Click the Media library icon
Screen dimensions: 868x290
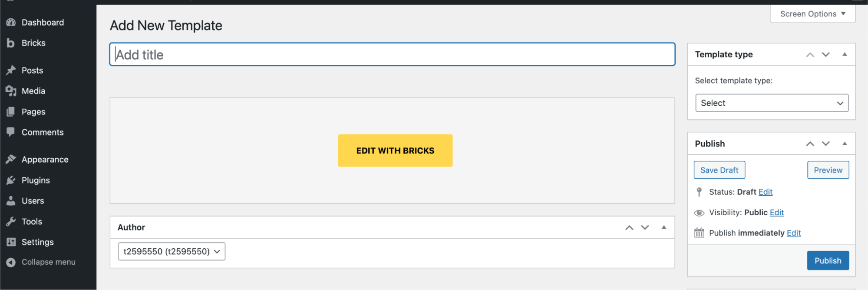(11, 91)
